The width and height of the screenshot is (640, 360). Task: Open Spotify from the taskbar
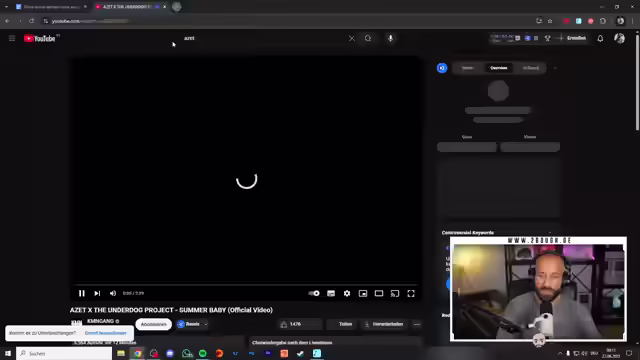click(x=203, y=353)
